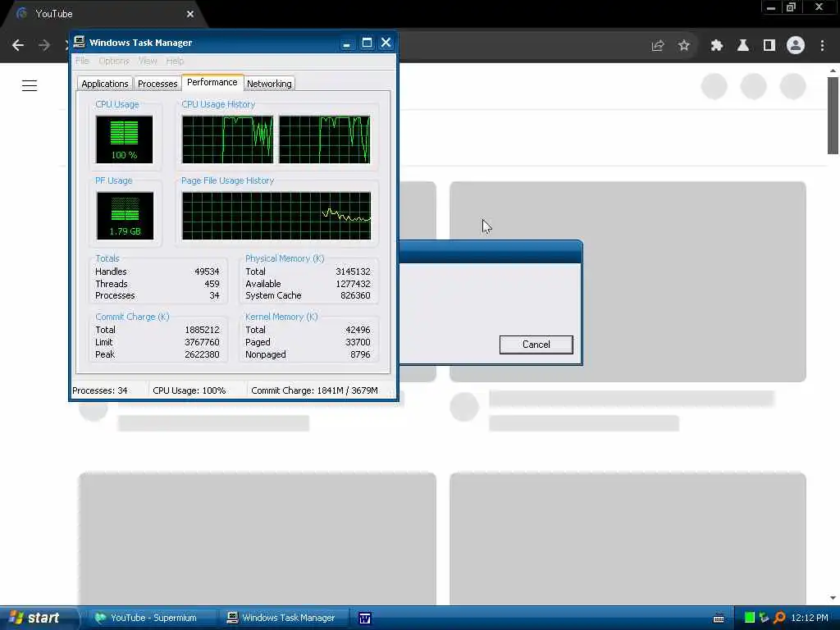The width and height of the screenshot is (840, 630).
Task: Click Physical Memory Total 3145132
Action: coord(353,272)
